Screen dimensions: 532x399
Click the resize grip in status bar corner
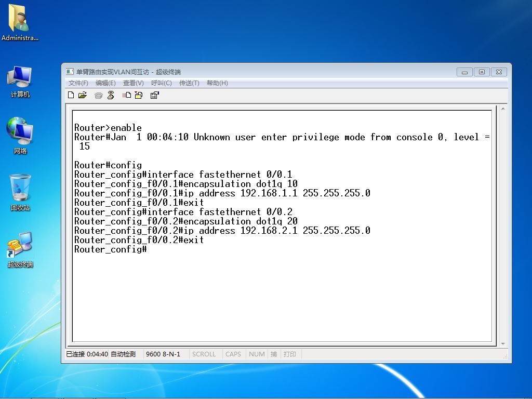click(x=505, y=356)
